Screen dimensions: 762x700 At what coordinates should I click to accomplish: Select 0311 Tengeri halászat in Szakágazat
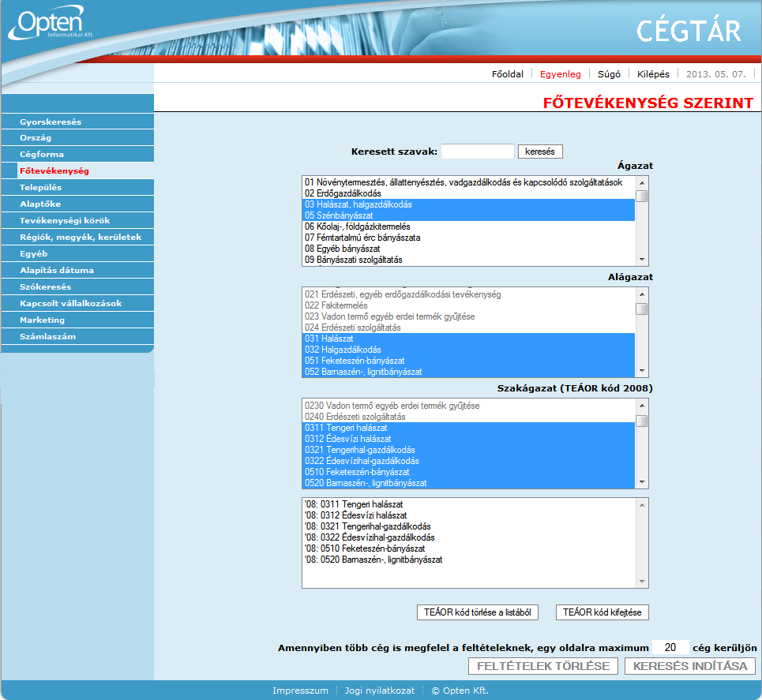[468, 428]
